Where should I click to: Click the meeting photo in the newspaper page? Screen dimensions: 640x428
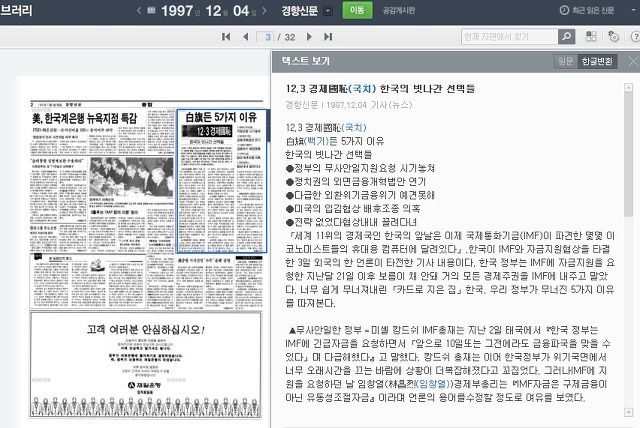(x=131, y=177)
